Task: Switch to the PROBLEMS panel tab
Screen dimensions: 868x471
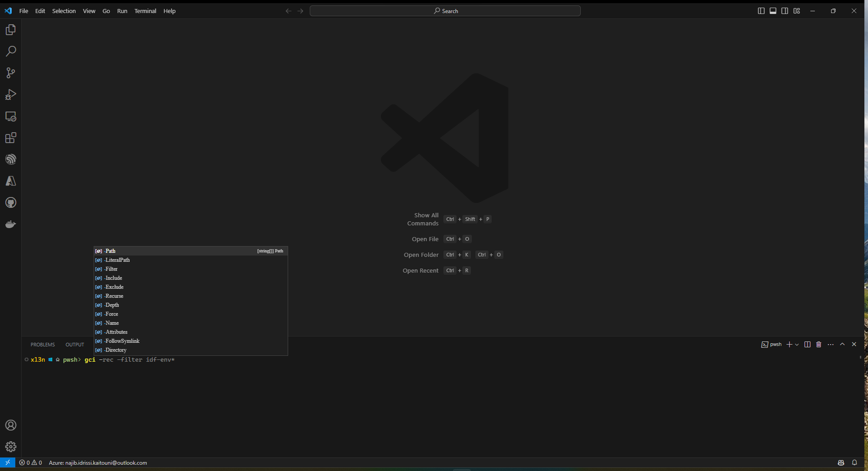Action: tap(43, 345)
